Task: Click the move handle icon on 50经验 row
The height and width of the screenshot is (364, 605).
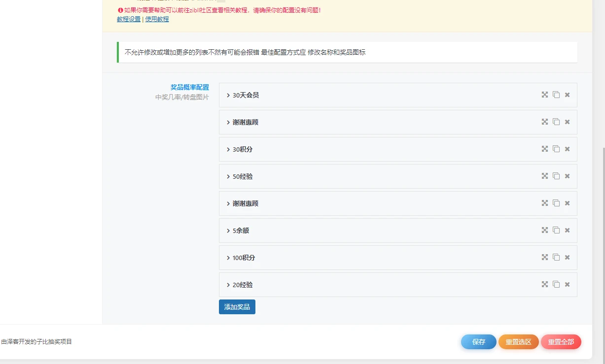Action: pos(545,176)
